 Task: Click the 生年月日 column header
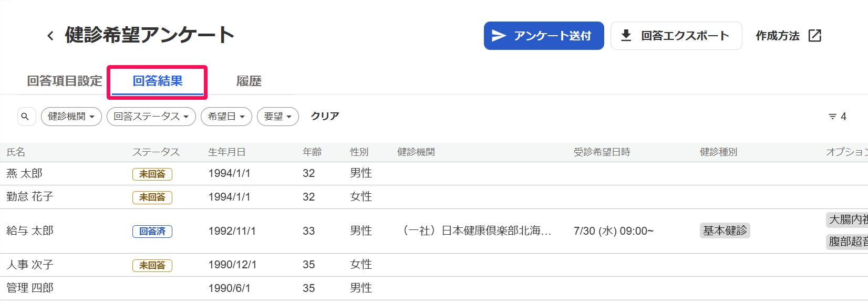(227, 152)
